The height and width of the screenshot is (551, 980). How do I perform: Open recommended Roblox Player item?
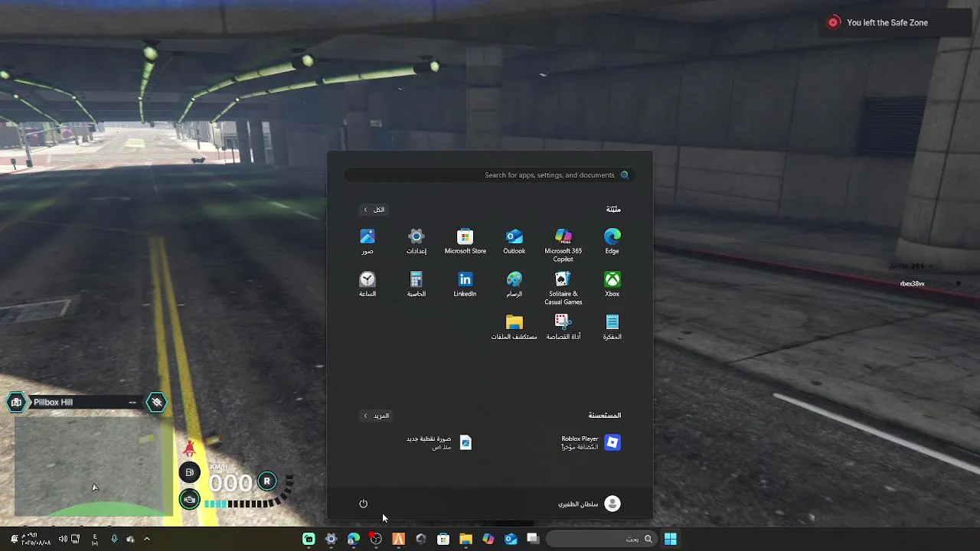tap(590, 442)
